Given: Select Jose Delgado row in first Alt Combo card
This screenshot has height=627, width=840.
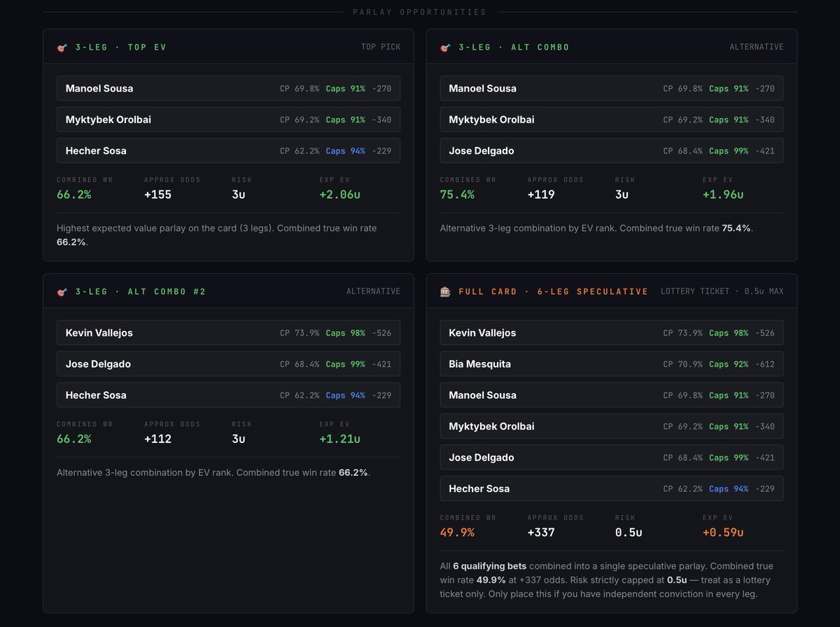Looking at the screenshot, I should click(x=612, y=150).
